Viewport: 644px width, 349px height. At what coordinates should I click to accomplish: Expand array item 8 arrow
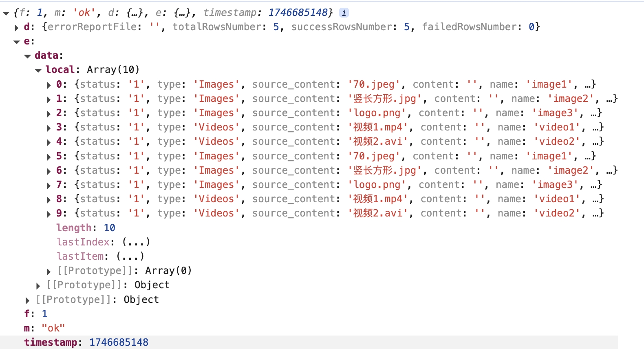click(x=49, y=200)
